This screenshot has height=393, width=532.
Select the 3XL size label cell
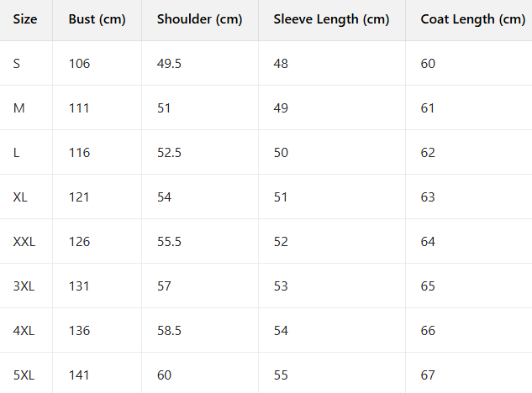coord(24,286)
